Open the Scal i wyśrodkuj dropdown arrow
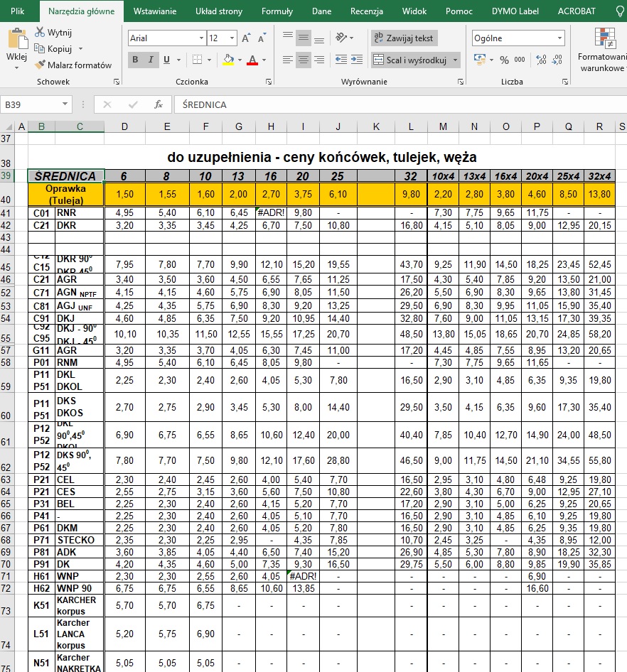 click(x=455, y=60)
